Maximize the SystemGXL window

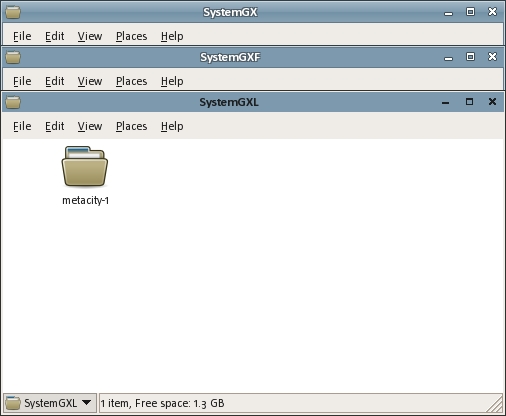tap(469, 102)
